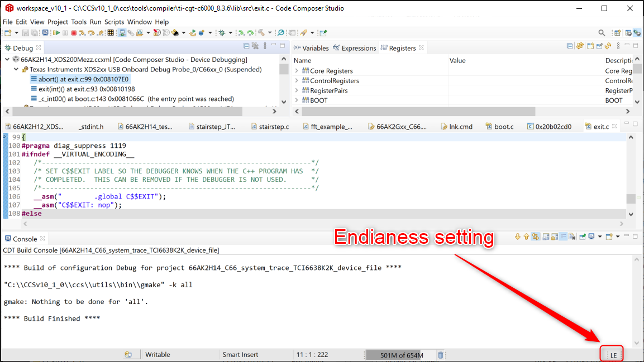
Task: Click the Step Return arrow icon
Action: [101, 33]
